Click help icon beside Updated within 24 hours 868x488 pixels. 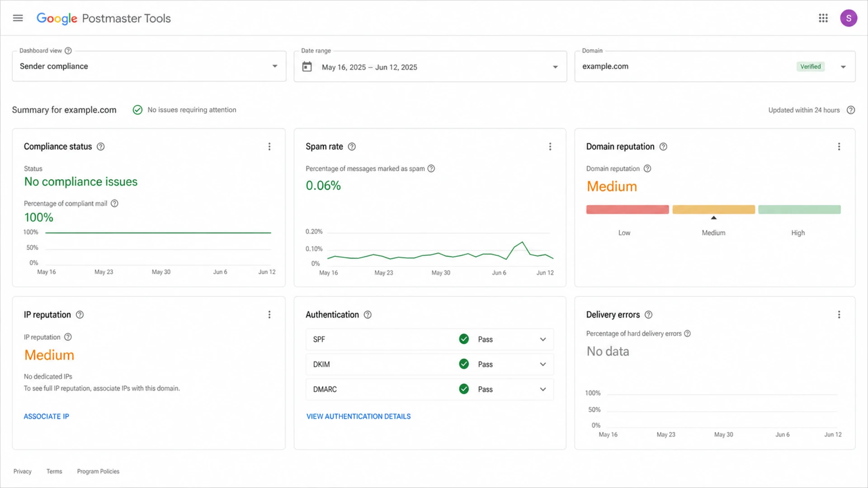tap(851, 110)
